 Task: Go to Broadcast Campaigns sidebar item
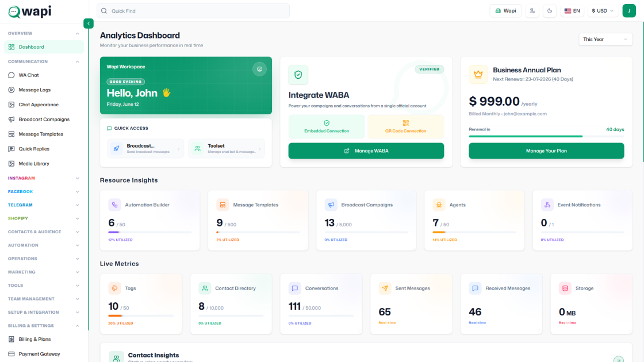coord(44,120)
